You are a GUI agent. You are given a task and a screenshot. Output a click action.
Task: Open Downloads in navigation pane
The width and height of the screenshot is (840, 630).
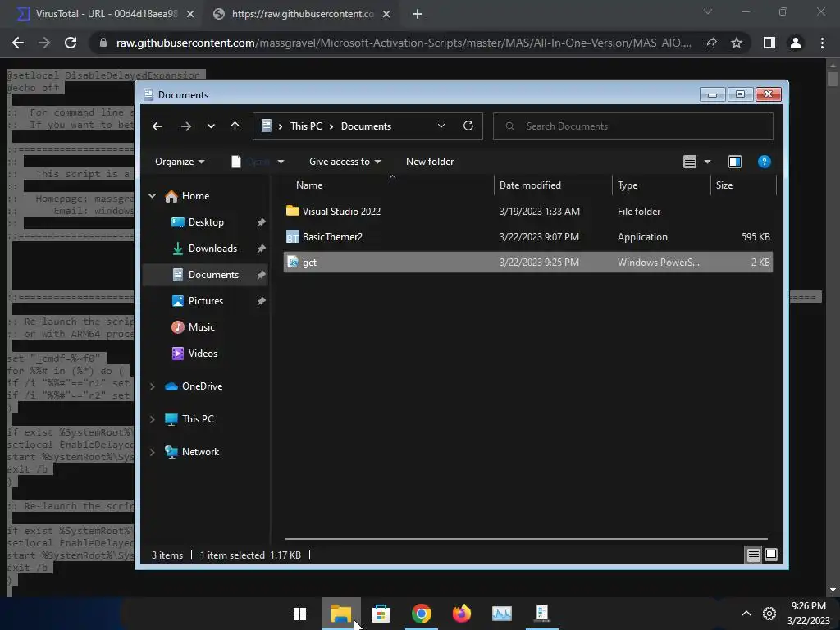click(212, 249)
